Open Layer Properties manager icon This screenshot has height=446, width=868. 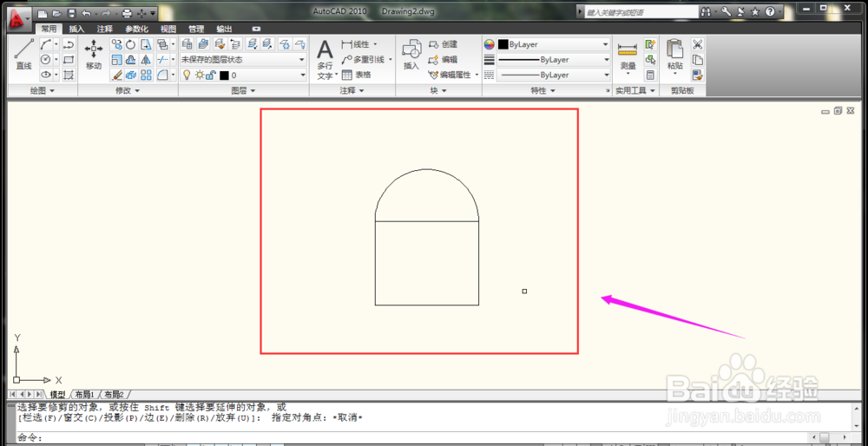(187, 44)
